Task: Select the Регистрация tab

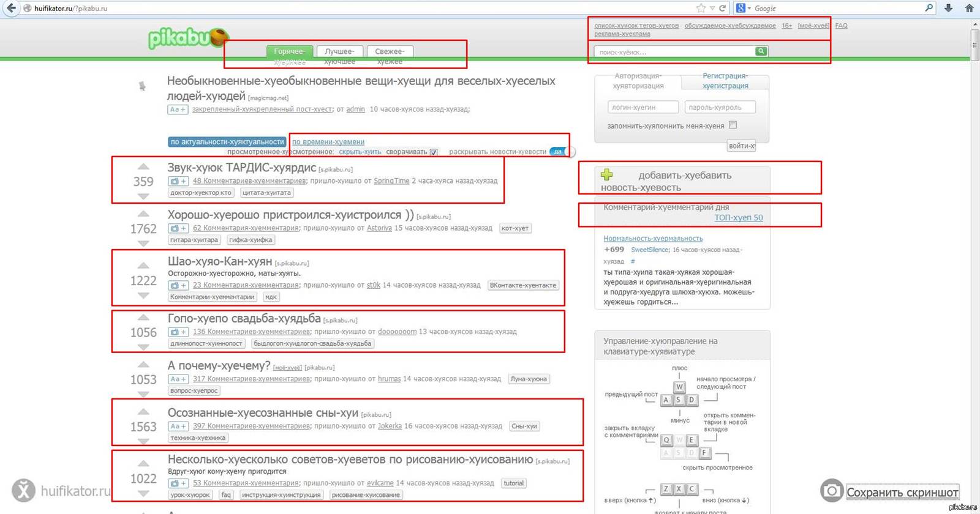Action: pyautogui.click(x=725, y=81)
